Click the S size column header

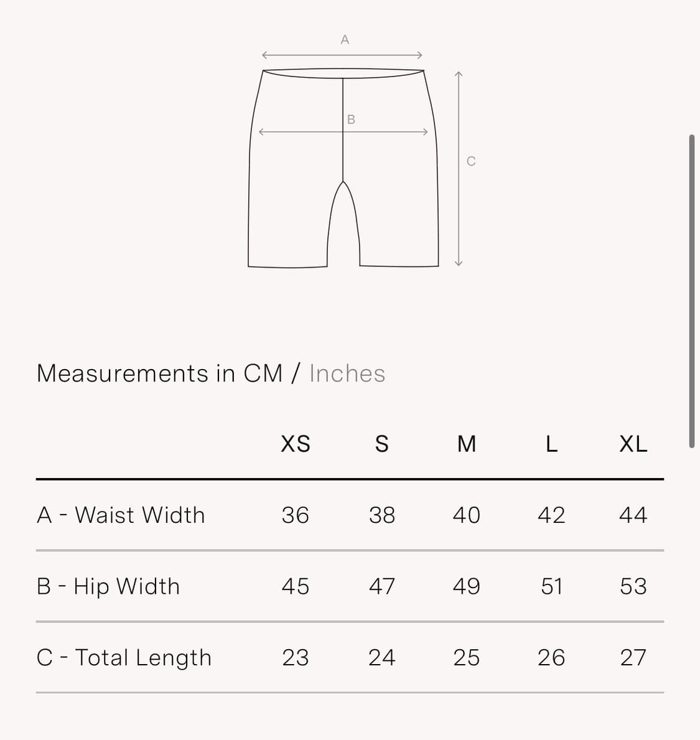(382, 444)
